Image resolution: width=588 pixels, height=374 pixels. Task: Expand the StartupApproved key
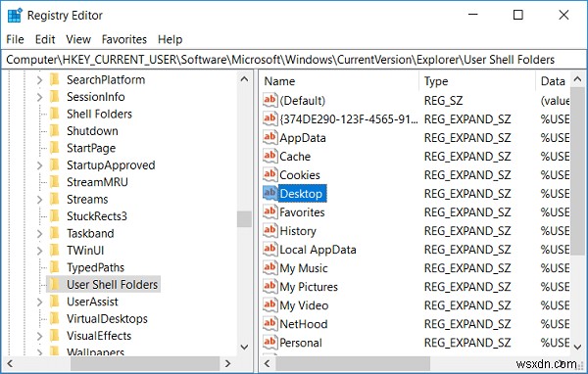click(x=39, y=165)
